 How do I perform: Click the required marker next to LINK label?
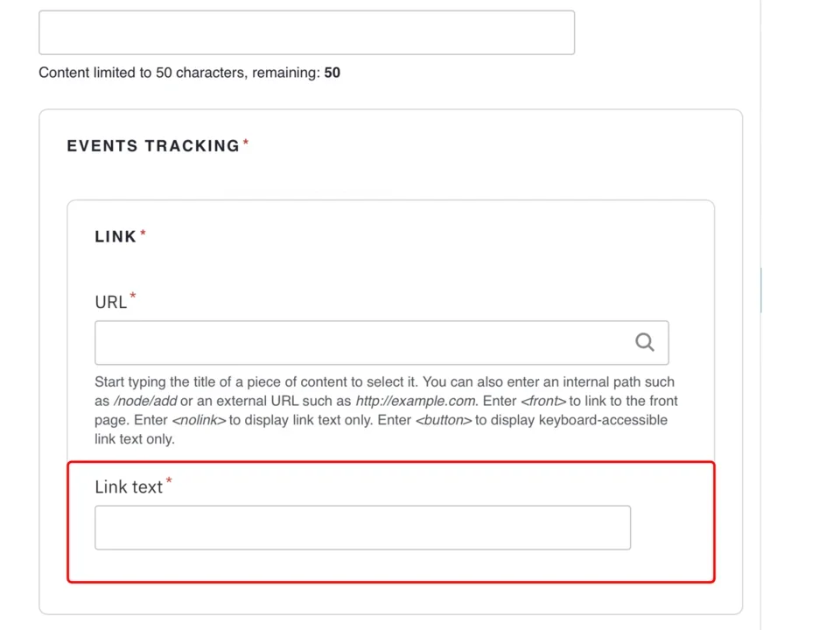pyautogui.click(x=143, y=231)
